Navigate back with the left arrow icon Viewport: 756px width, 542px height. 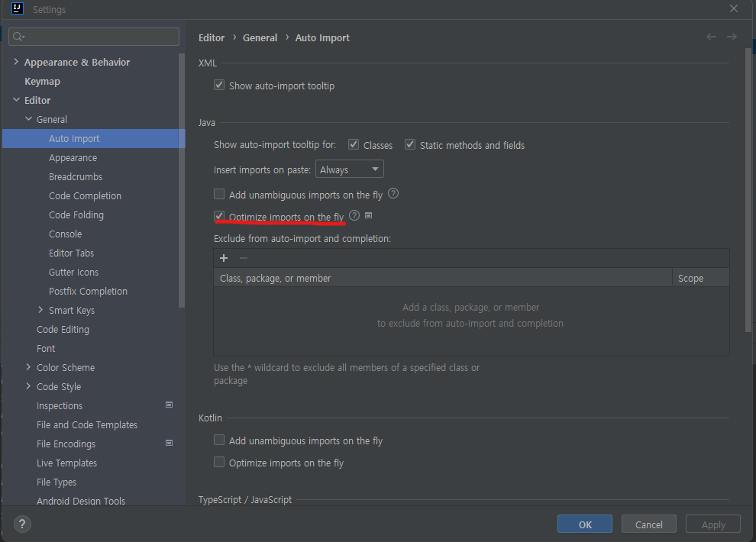[x=711, y=37]
